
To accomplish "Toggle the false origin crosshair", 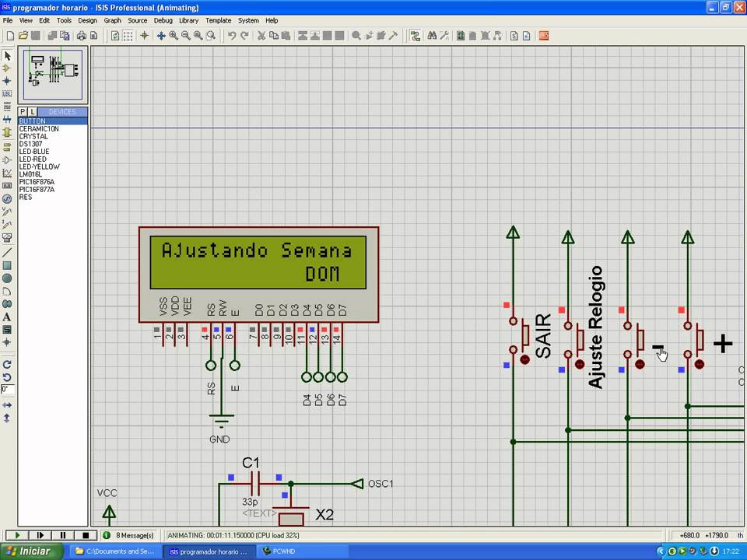I will tap(145, 36).
